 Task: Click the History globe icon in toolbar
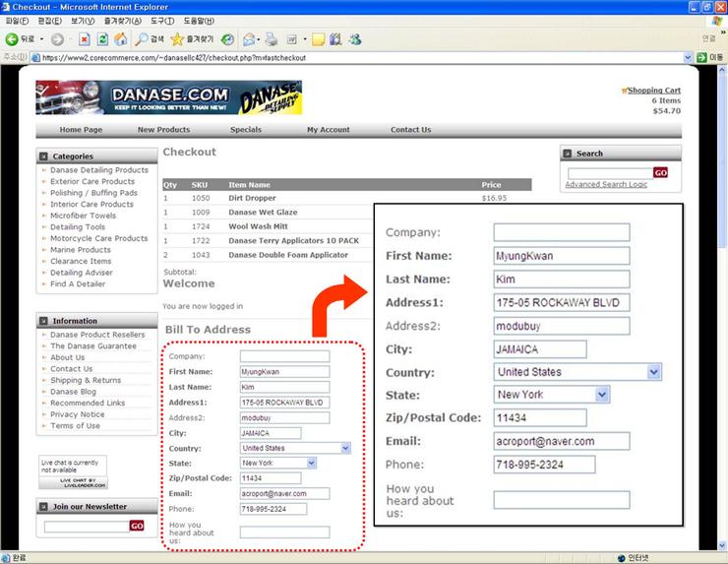227,39
